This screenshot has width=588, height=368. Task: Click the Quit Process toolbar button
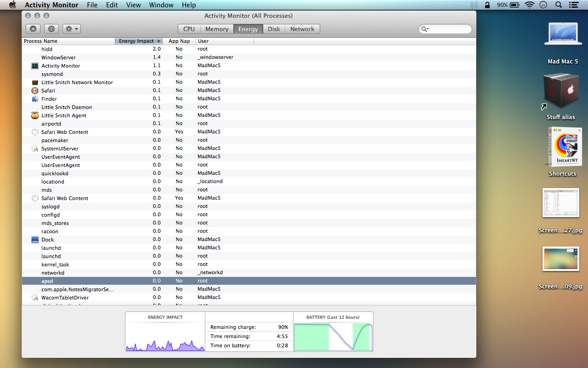pyautogui.click(x=33, y=29)
